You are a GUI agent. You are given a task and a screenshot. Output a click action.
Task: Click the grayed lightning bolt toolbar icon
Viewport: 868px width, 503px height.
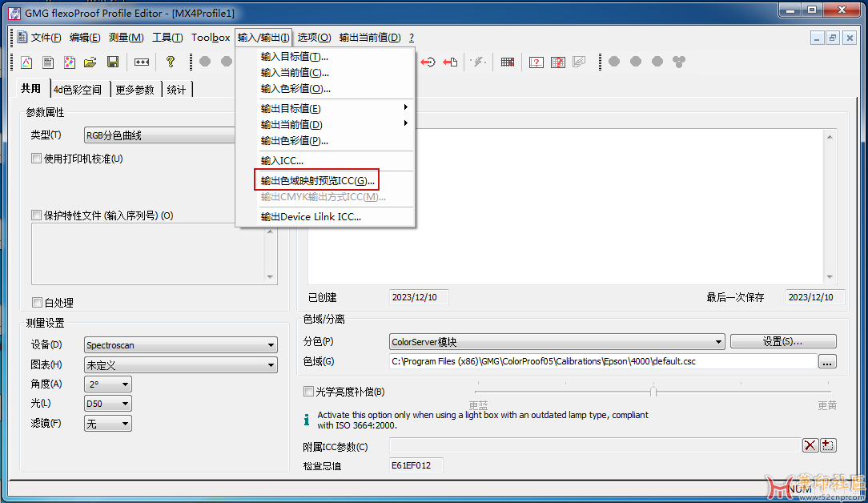click(478, 62)
